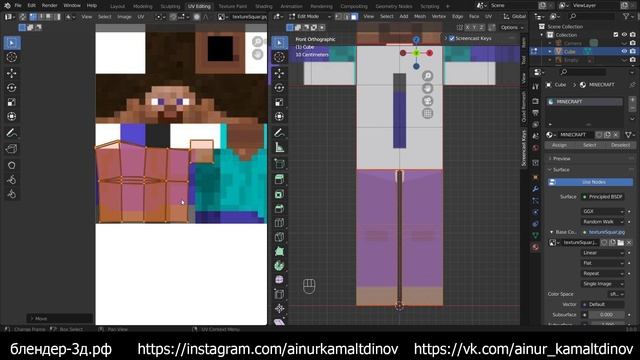Select the UV editor Cursor tool
The width and height of the screenshot is (640, 360).
(12, 57)
